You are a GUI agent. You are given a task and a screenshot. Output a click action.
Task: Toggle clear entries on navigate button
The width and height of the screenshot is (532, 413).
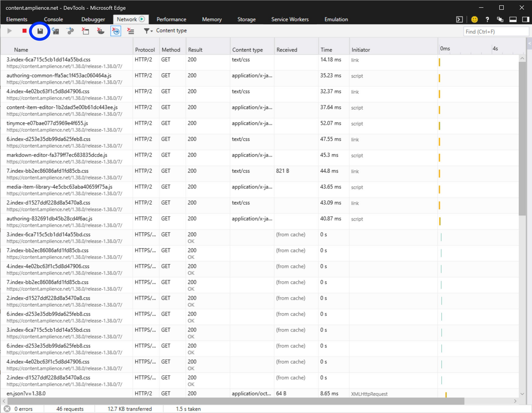(x=116, y=31)
